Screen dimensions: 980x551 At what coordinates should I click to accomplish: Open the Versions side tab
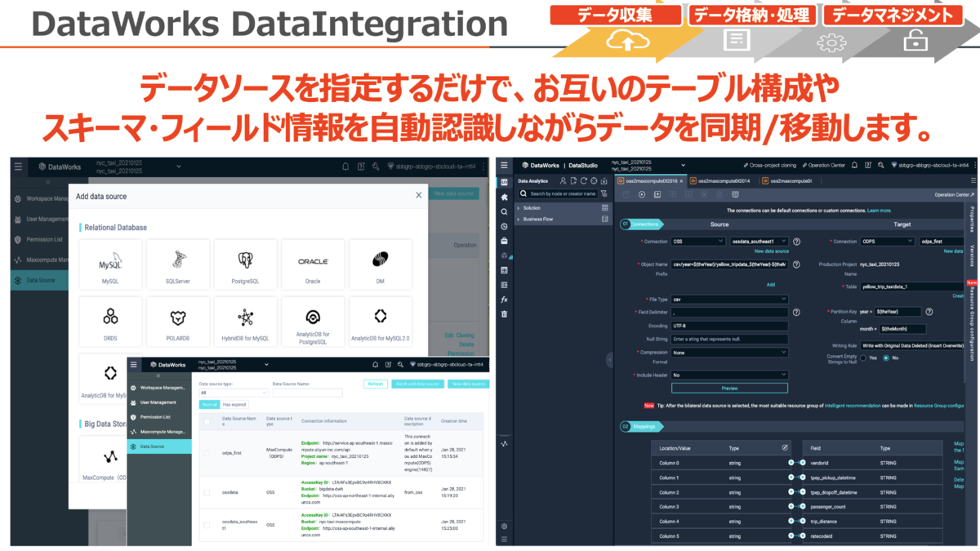point(972,258)
